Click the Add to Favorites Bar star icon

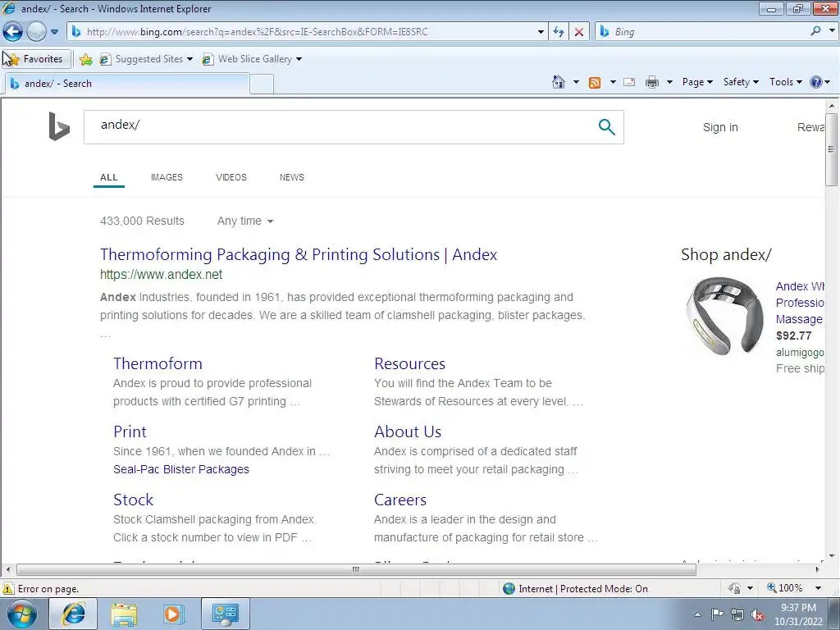85,59
